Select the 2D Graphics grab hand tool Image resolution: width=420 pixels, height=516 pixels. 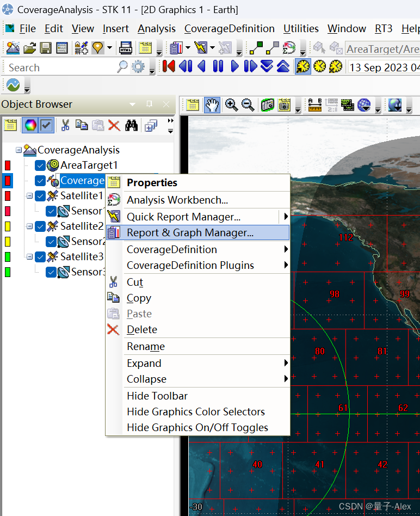[212, 105]
